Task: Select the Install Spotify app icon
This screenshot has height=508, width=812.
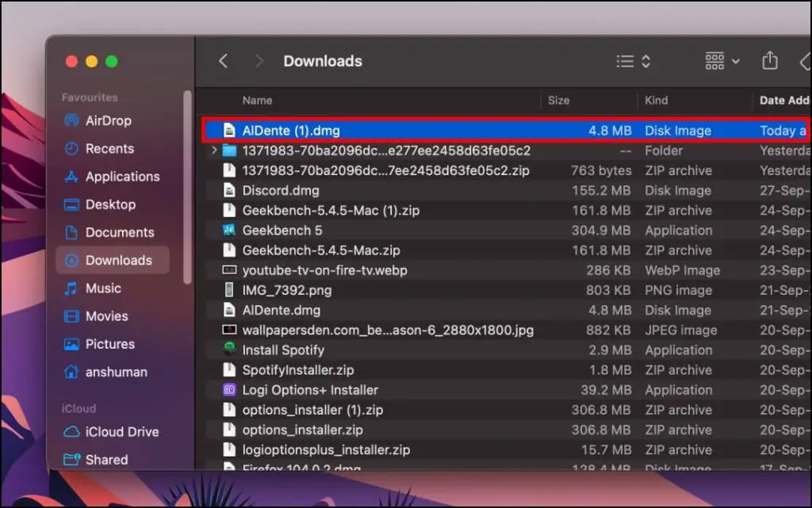Action: tap(229, 349)
